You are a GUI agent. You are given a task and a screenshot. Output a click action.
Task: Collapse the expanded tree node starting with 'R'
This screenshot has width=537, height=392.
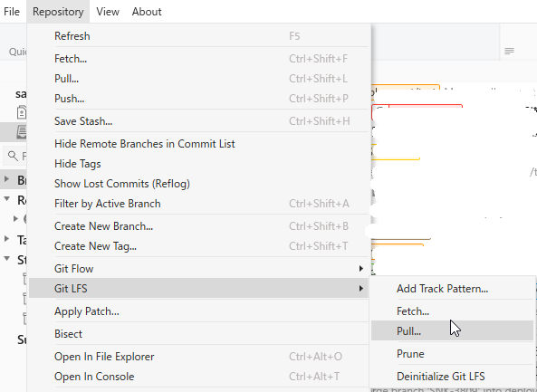pos(6,198)
